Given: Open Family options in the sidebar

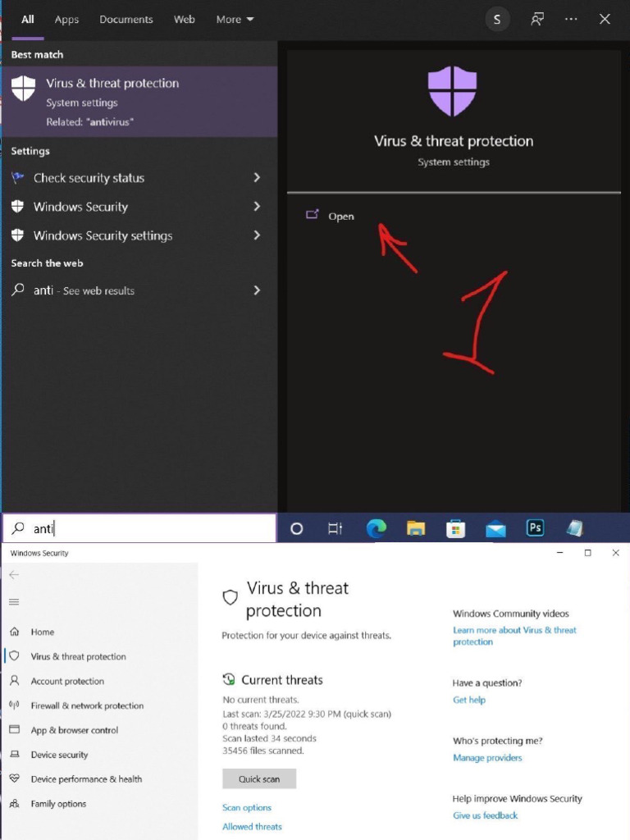Looking at the screenshot, I should [x=58, y=804].
